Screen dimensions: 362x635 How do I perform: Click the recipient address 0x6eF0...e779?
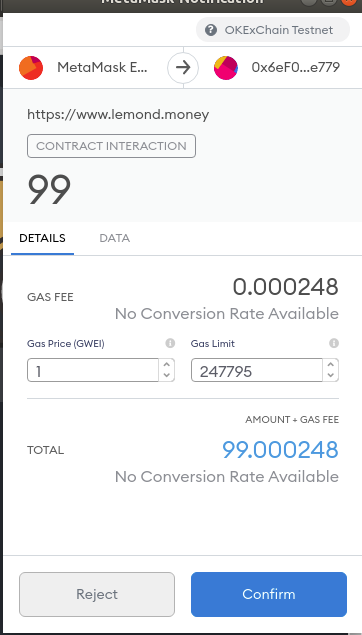tap(296, 67)
